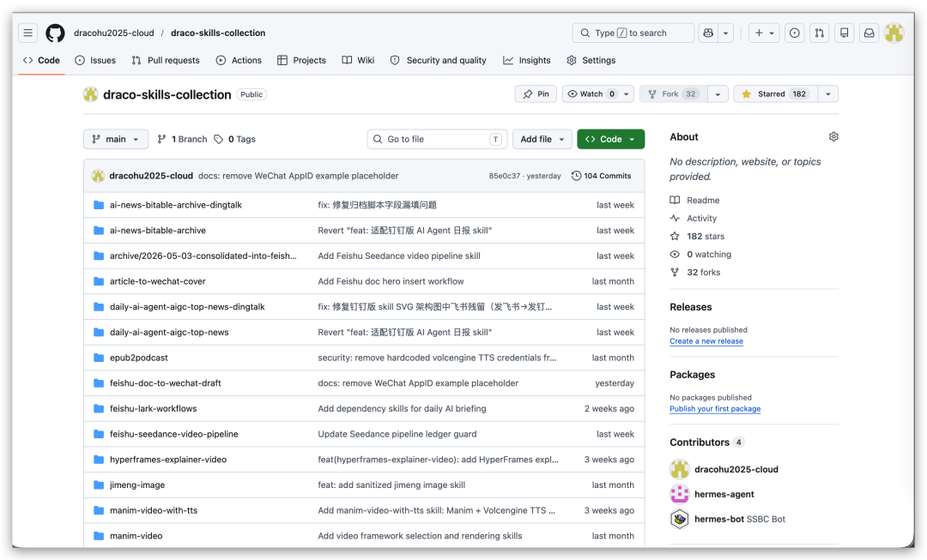927x560 pixels.
Task: Click the folder icon for jimeng-image
Action: [99, 485]
